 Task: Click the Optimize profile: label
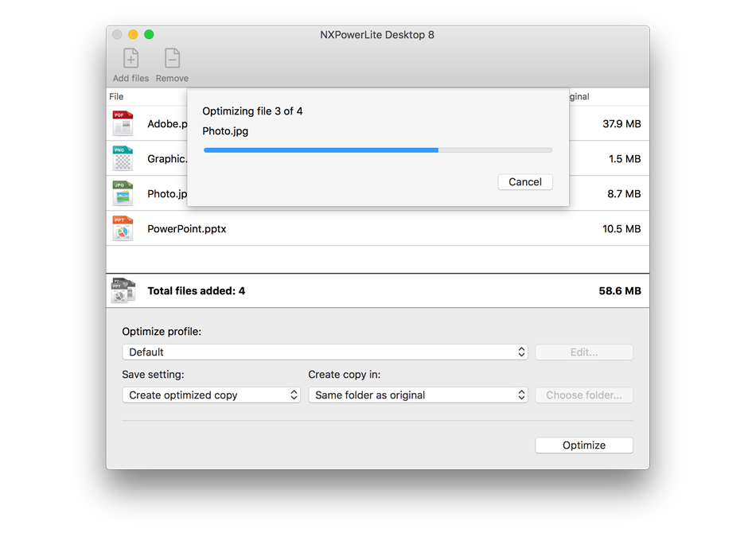162,332
